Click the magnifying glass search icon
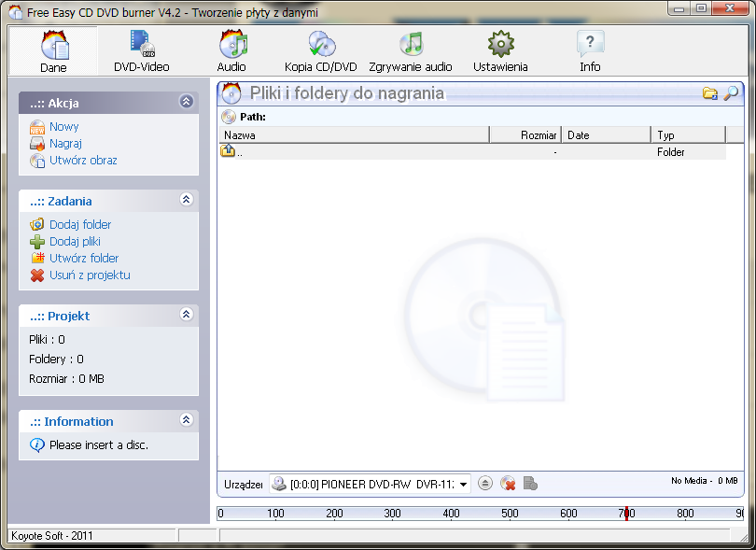 click(731, 93)
